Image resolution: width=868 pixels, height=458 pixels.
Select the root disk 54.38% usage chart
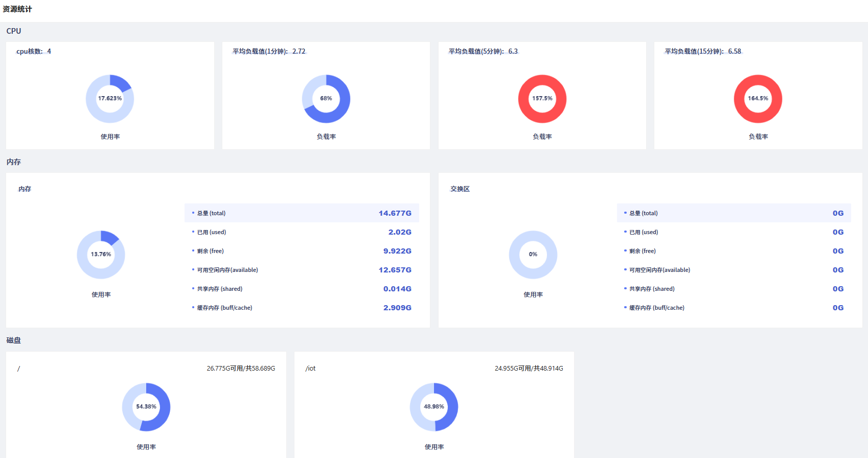coord(146,407)
